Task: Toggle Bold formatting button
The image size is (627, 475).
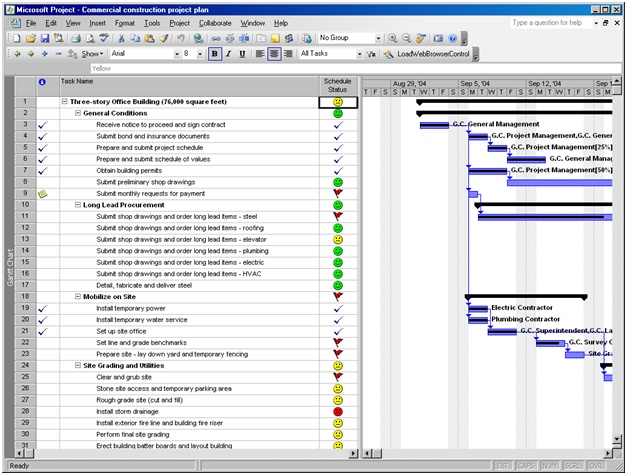Action: 215,54
